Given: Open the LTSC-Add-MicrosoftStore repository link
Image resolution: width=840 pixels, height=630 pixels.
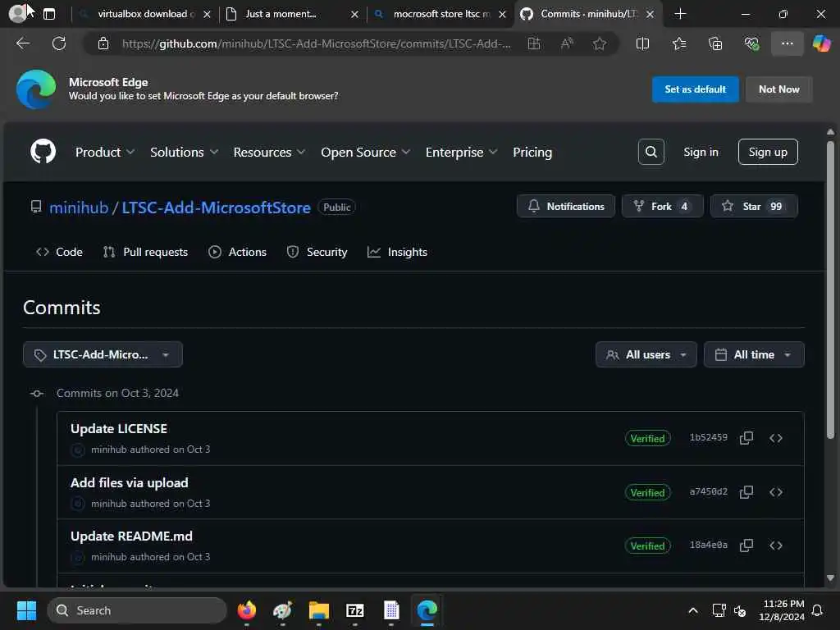Looking at the screenshot, I should 216,208.
